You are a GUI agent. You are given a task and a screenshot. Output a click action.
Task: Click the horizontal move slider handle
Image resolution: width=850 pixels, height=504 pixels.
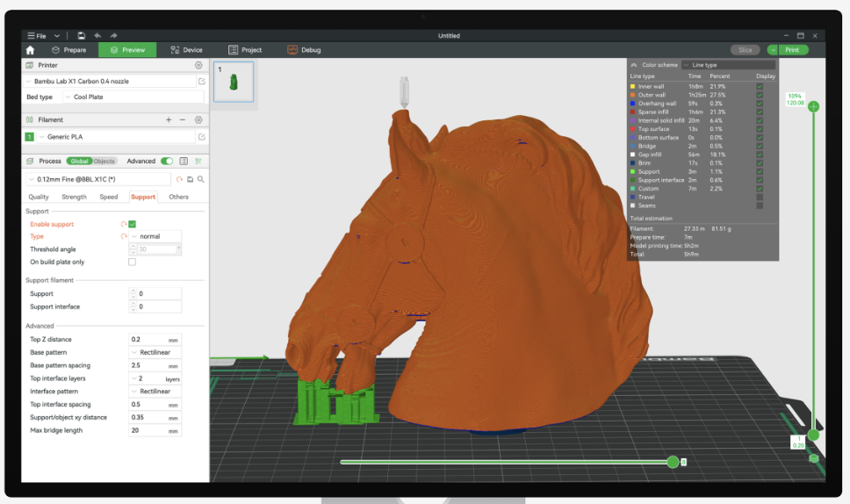pos(673,461)
